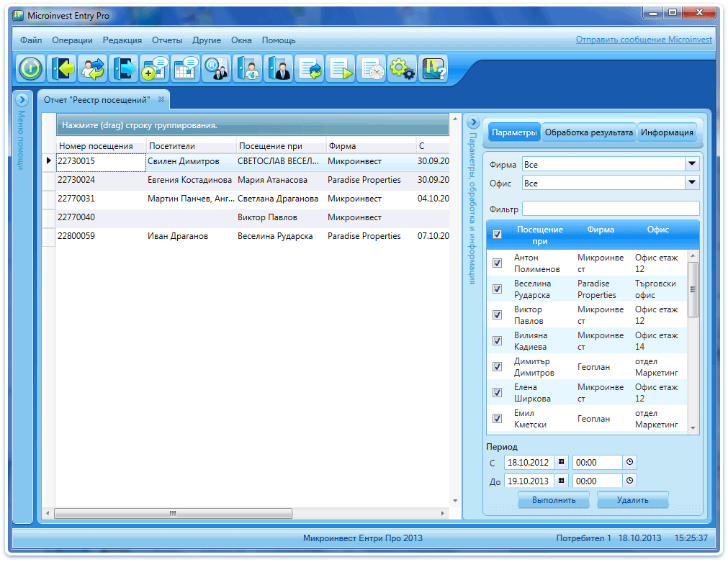Open the Другие menu
Viewport: 728px width, 562px height.
pyautogui.click(x=207, y=40)
